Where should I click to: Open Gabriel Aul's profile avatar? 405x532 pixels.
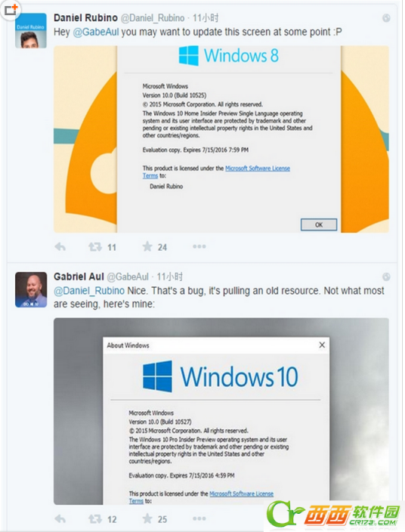[31, 289]
